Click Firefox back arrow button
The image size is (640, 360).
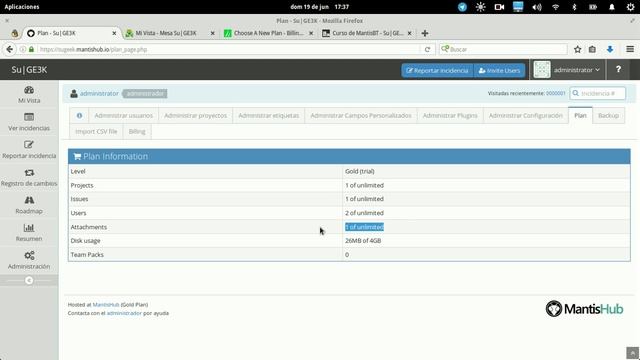pos(10,49)
